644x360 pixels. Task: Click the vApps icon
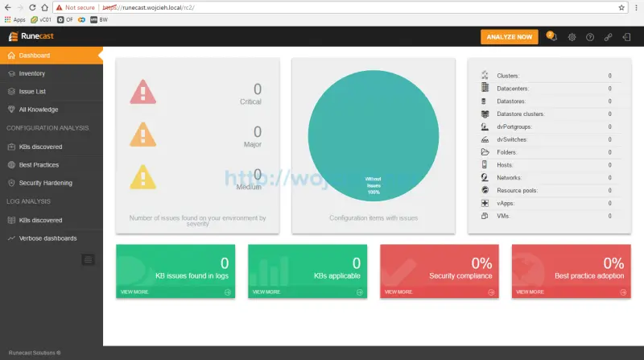pos(485,203)
